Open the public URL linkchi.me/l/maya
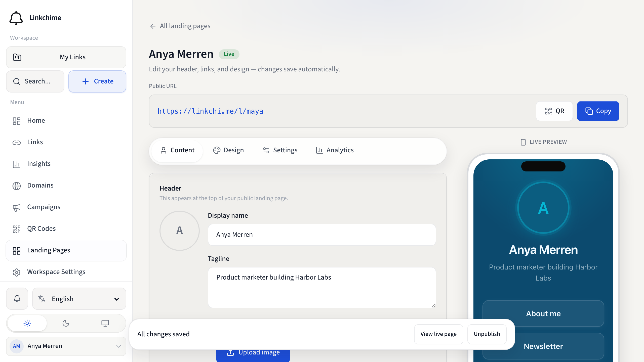Screen dimensions: 644x362 click(210, 111)
